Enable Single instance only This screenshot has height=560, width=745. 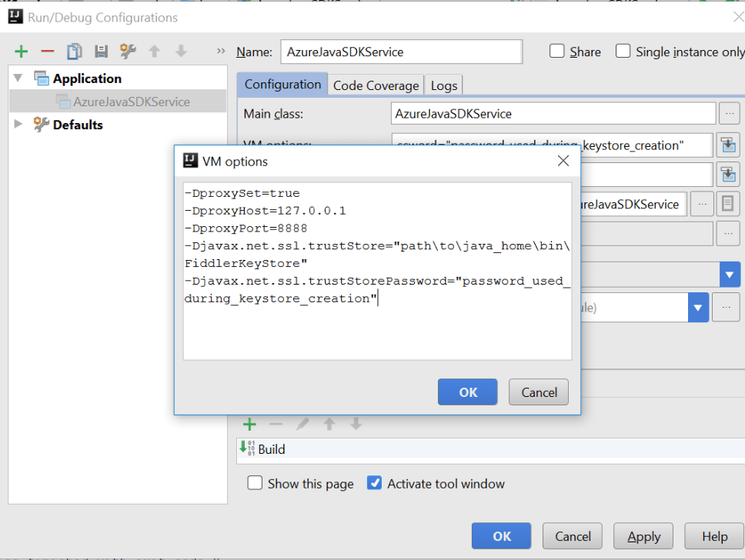(x=623, y=52)
